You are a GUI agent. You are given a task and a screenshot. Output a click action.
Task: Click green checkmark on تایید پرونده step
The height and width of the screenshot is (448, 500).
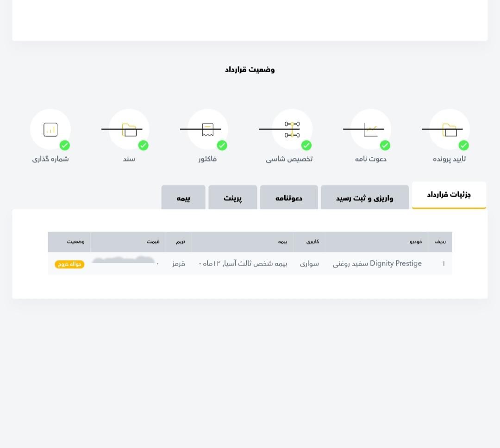point(463,145)
